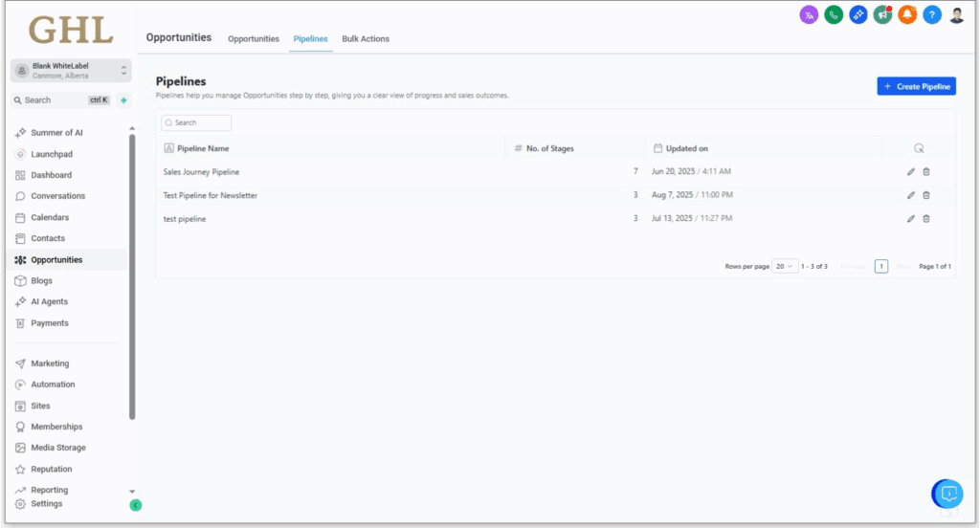Open the orange notifications bell
The width and height of the screenshot is (980, 528).
[907, 15]
